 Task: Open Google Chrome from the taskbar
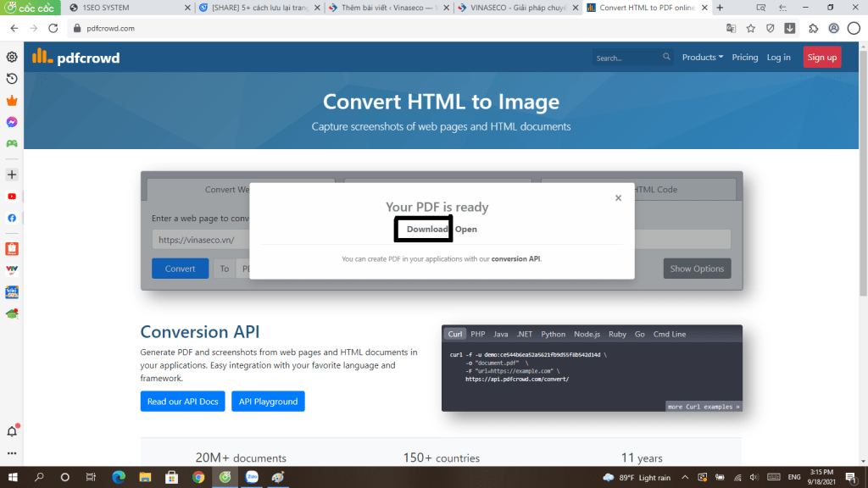click(x=198, y=477)
